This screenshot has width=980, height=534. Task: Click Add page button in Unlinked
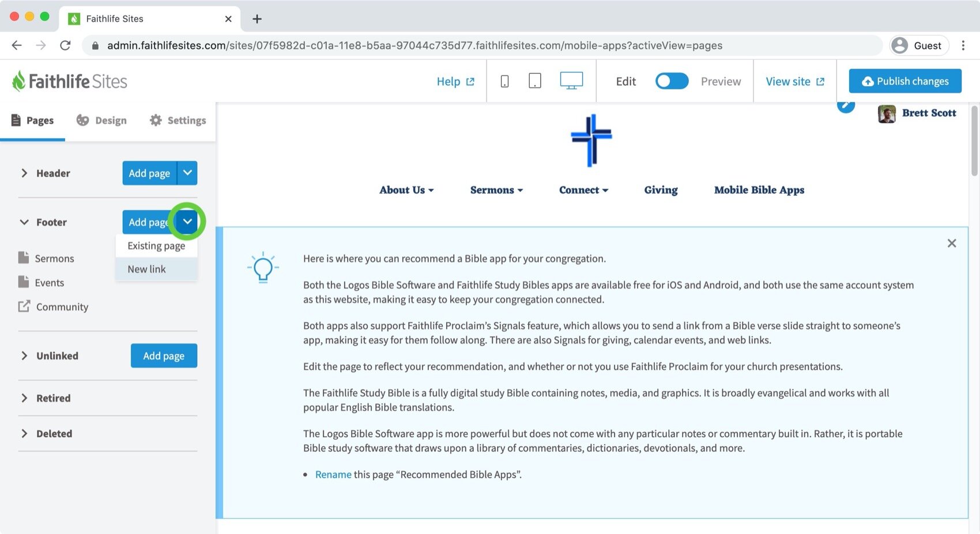coord(164,355)
